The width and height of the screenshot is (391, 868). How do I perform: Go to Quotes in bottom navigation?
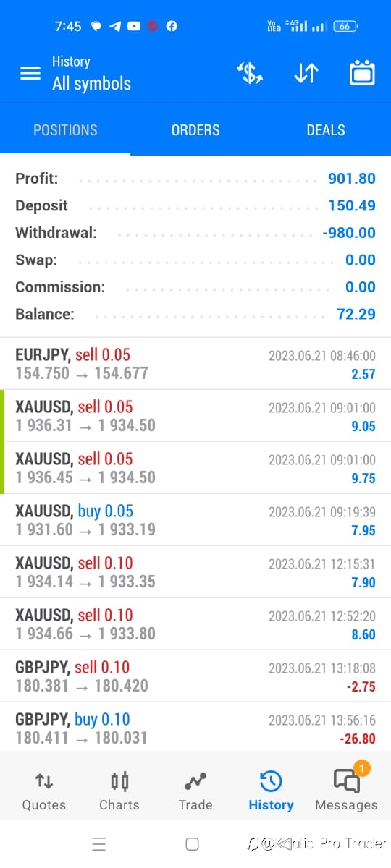coord(44,791)
